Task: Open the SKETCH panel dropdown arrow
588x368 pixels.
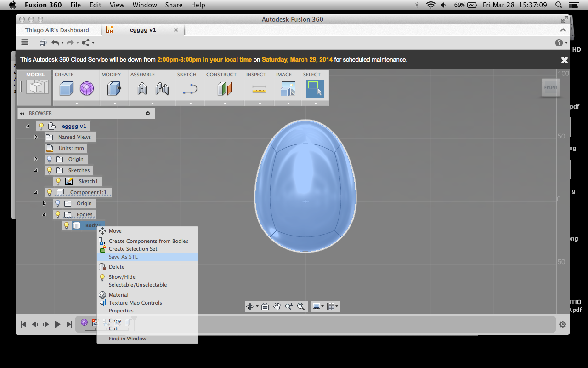Action: click(x=190, y=103)
